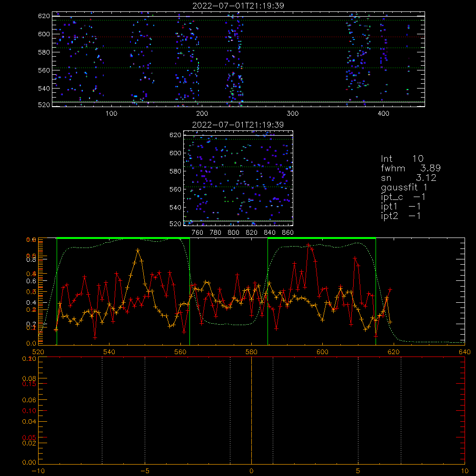Click the thick green bar spanning 585–615 on profile plot
This screenshot has height=476, width=476.
(322, 238)
